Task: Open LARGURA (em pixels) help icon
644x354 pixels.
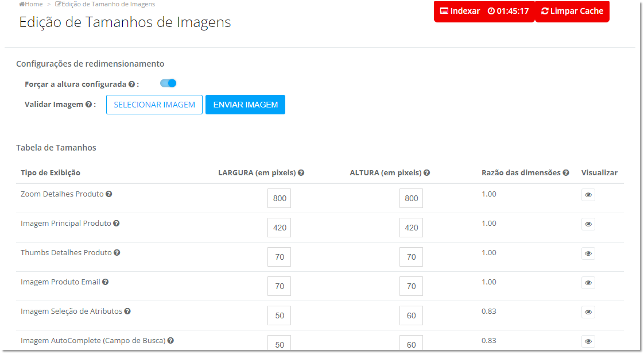Action: click(x=301, y=172)
